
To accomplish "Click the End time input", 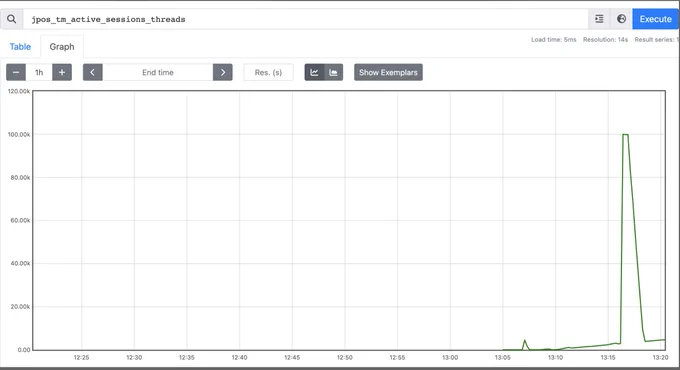I will (158, 72).
